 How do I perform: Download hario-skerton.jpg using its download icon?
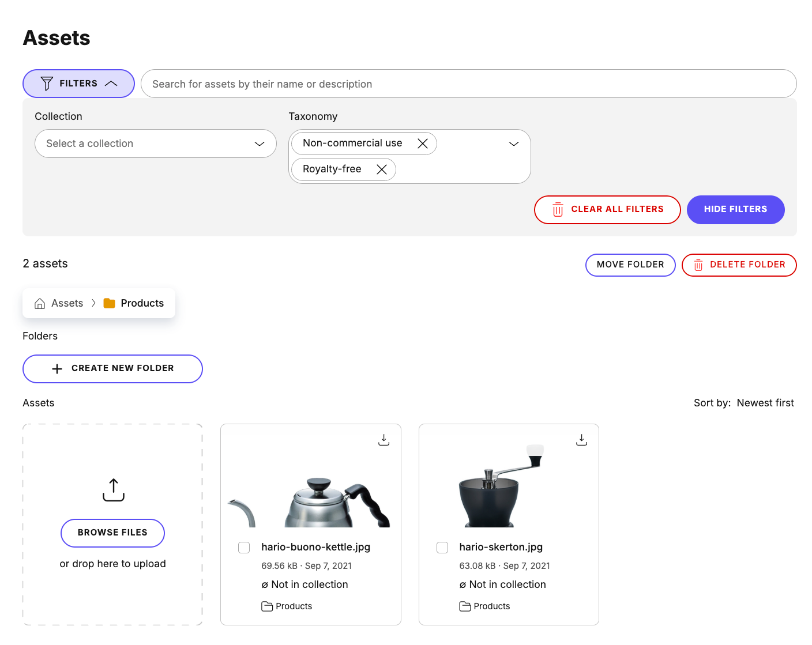(581, 439)
